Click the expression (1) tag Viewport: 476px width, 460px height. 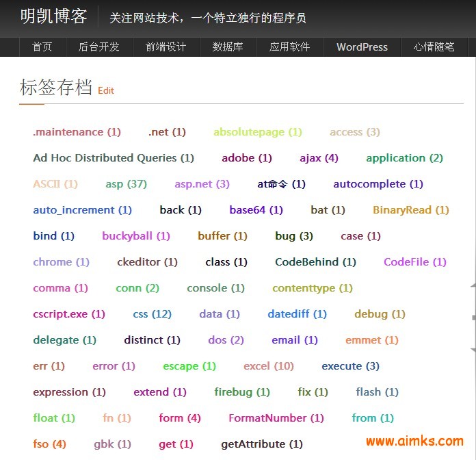coord(70,392)
